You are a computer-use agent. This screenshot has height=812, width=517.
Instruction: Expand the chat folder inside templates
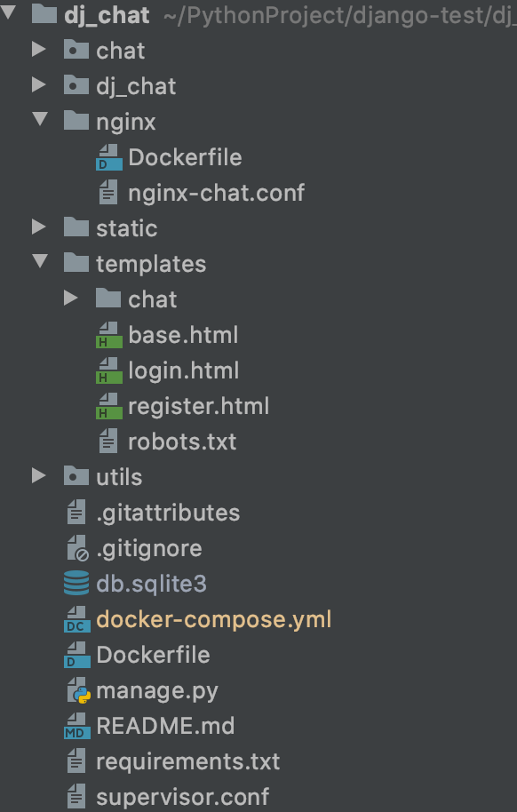pyautogui.click(x=71, y=299)
